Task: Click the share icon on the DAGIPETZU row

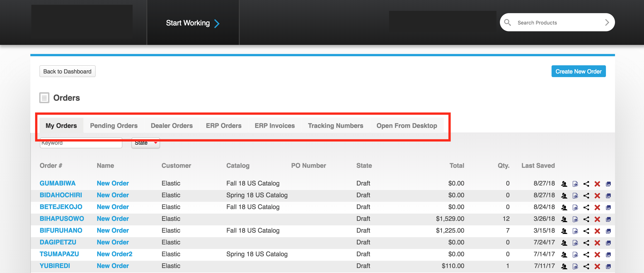Action: click(x=586, y=243)
